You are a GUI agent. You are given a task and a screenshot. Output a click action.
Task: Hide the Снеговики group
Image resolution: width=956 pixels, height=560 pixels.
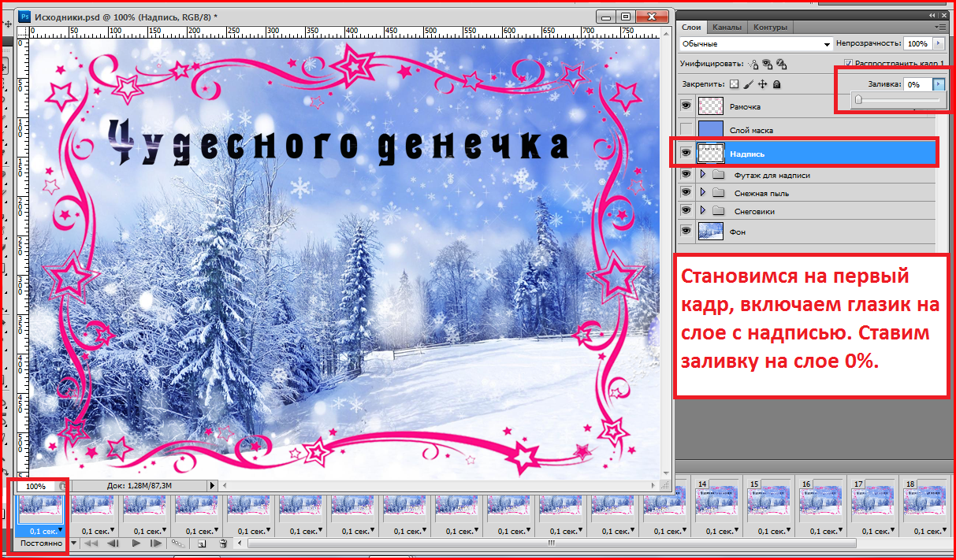point(686,211)
